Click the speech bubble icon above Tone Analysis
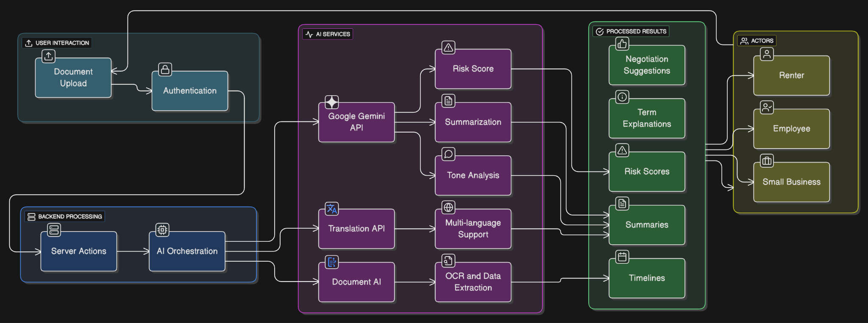This screenshot has height=323, width=868. 448,154
